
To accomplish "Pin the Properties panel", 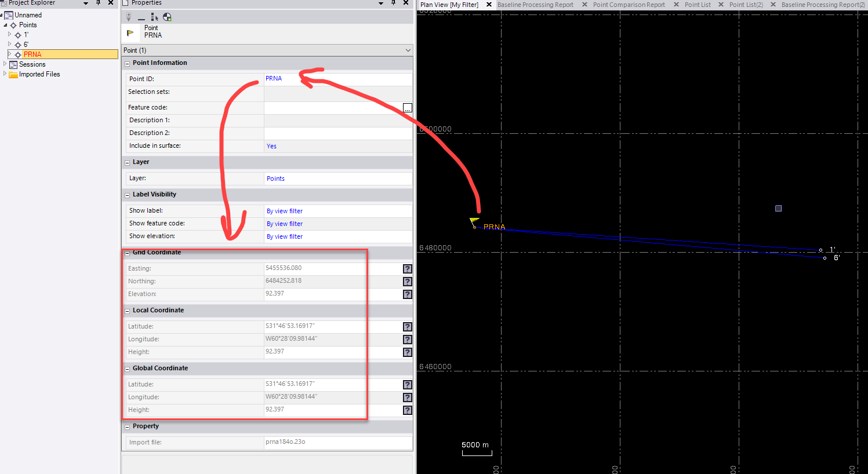I will click(393, 3).
